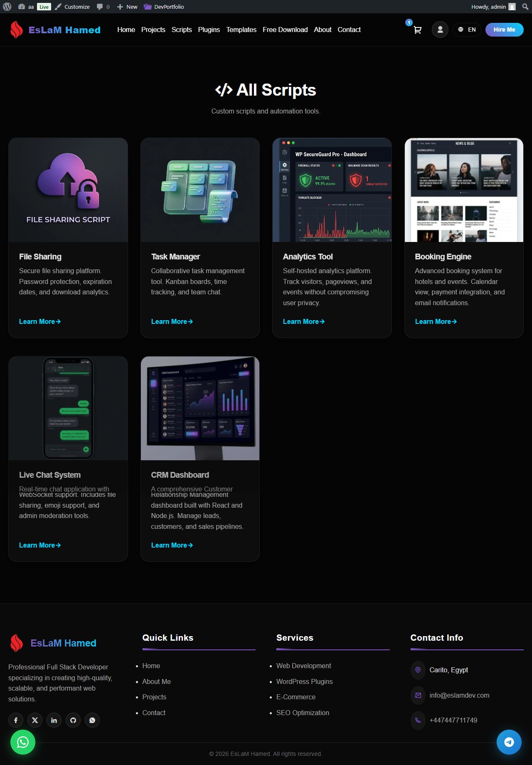Click the location pin icon beside Carito, Egypt
This screenshot has height=765, width=532.
[x=418, y=670]
